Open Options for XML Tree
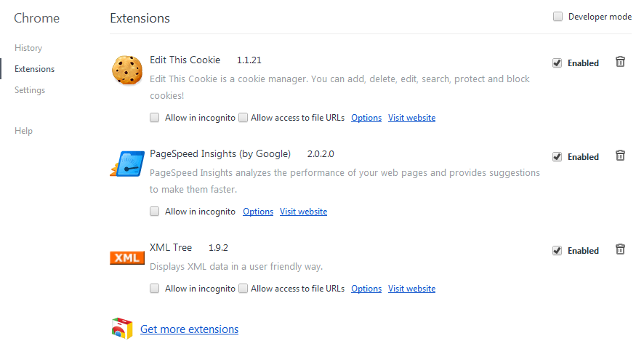The width and height of the screenshot is (644, 357). (x=366, y=289)
